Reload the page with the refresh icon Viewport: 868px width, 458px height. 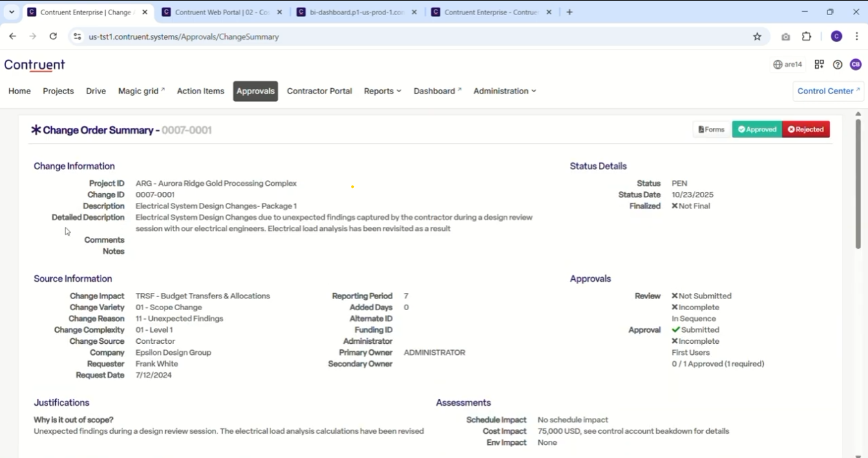point(53,36)
